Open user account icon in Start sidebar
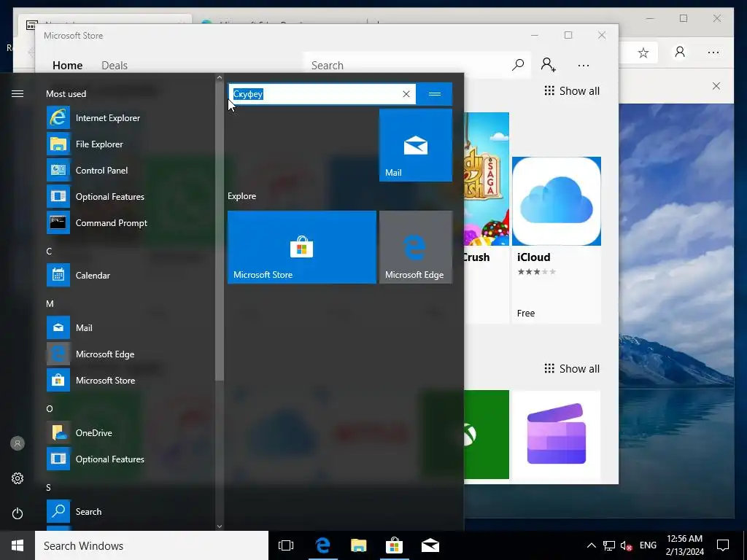 [18, 443]
